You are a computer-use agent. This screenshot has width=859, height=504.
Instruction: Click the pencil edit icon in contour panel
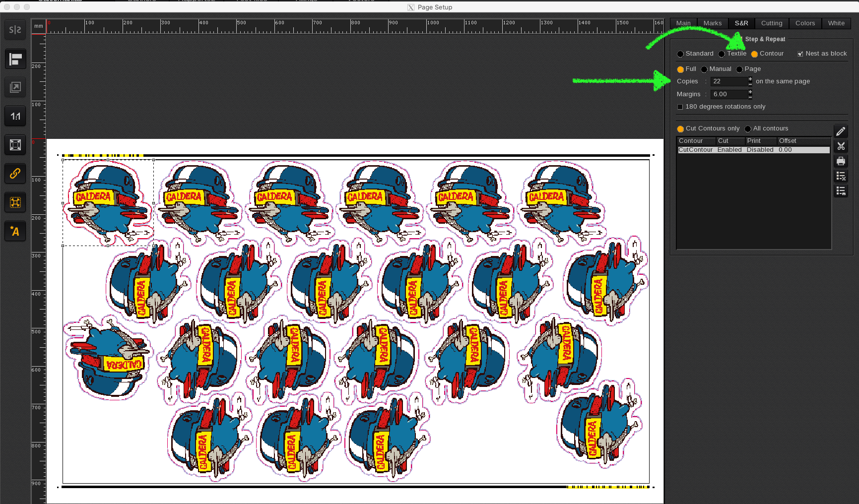[841, 130]
